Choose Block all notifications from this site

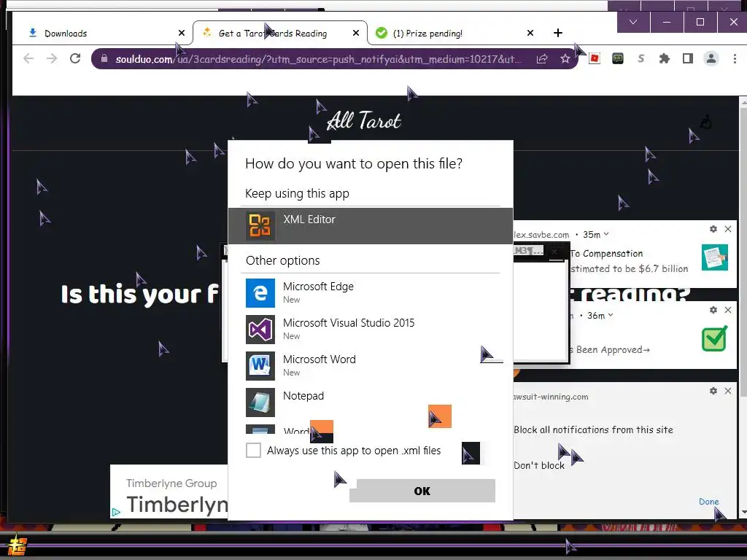click(x=593, y=429)
